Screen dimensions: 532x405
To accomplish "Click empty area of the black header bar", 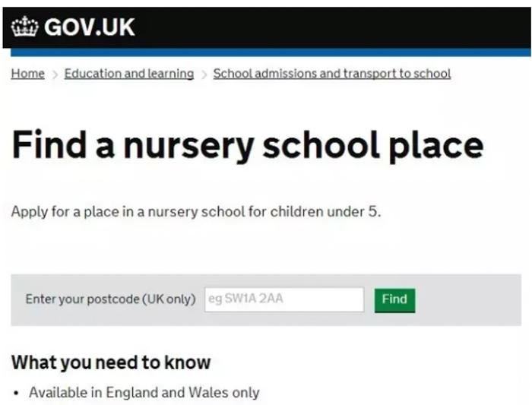I will (333, 27).
